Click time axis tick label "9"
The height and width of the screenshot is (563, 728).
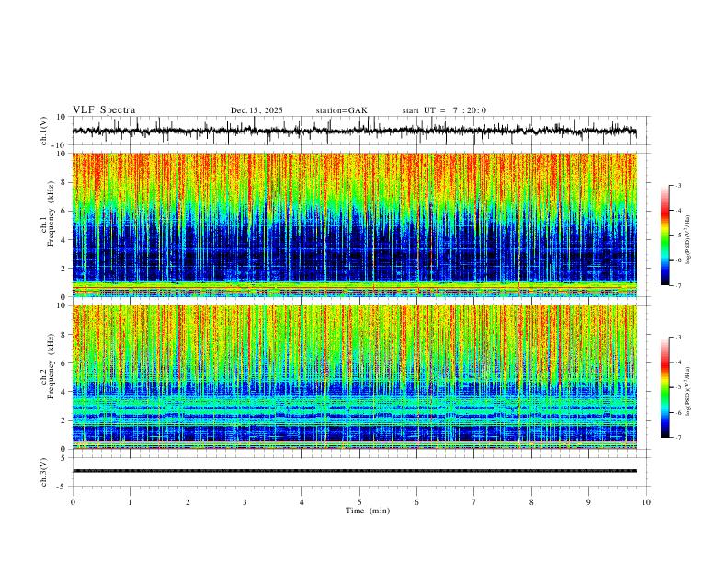click(x=588, y=502)
